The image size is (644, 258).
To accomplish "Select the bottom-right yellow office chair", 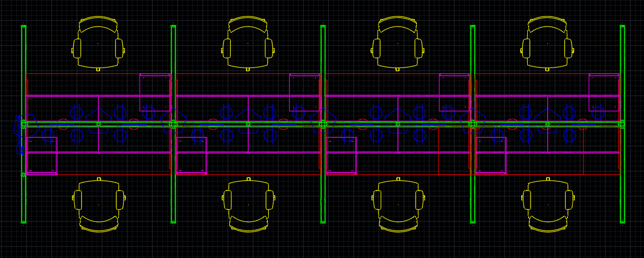I will pyautogui.click(x=548, y=205).
